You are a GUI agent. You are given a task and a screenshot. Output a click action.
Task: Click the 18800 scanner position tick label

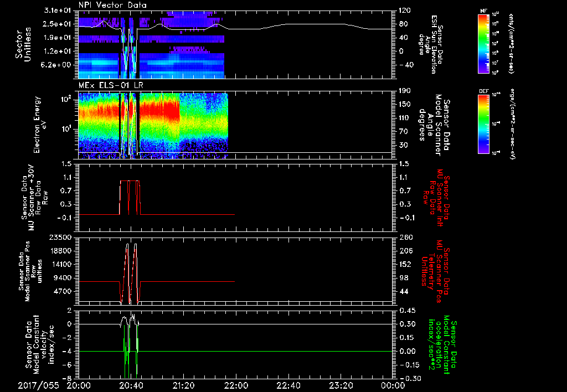click(60, 251)
